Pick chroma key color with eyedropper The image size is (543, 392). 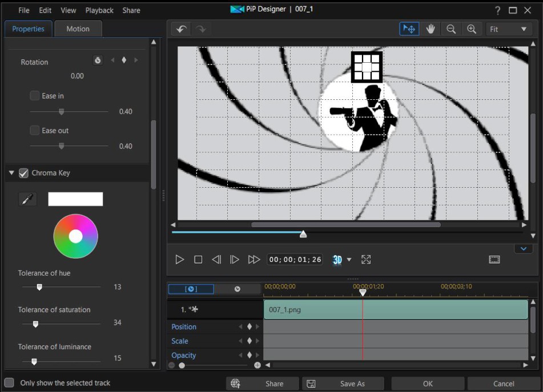pos(27,199)
